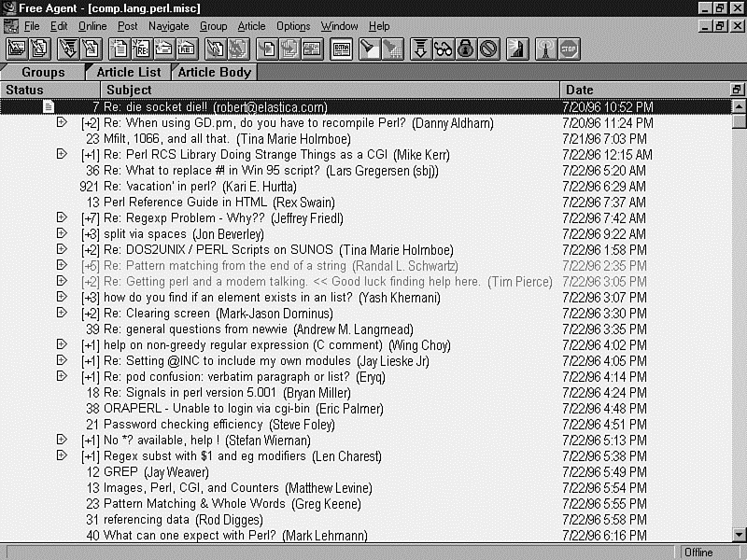
Task: Expand the 'how do you find if an element' thread
Action: point(62,297)
